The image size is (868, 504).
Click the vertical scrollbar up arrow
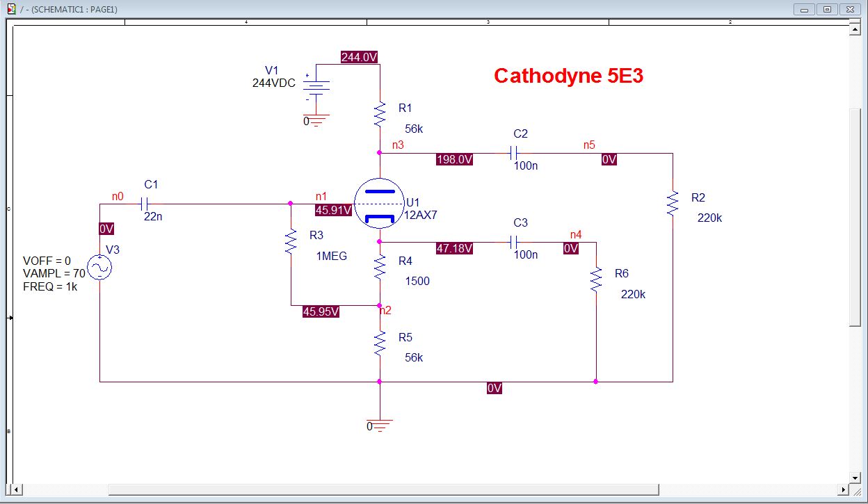click(855, 29)
